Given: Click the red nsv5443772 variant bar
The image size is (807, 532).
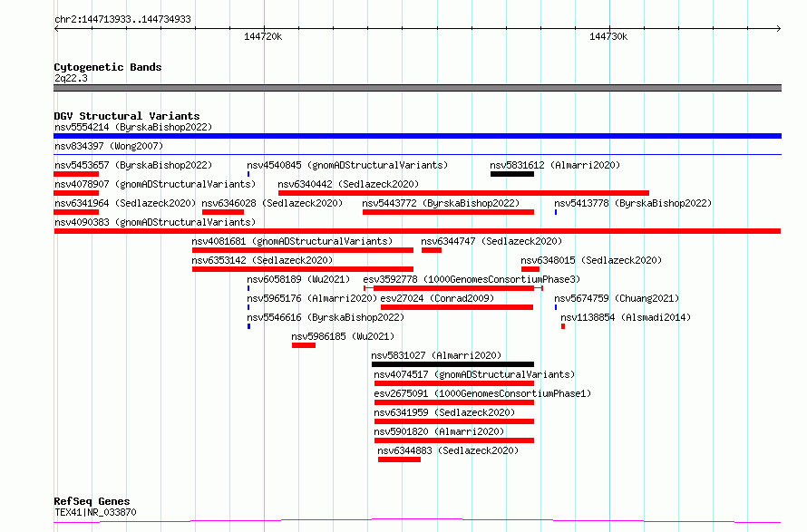Looking at the screenshot, I should pyautogui.click(x=448, y=212).
